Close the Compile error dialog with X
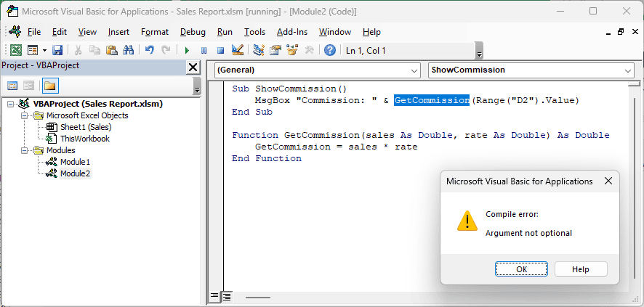This screenshot has height=307, width=644. tap(608, 181)
